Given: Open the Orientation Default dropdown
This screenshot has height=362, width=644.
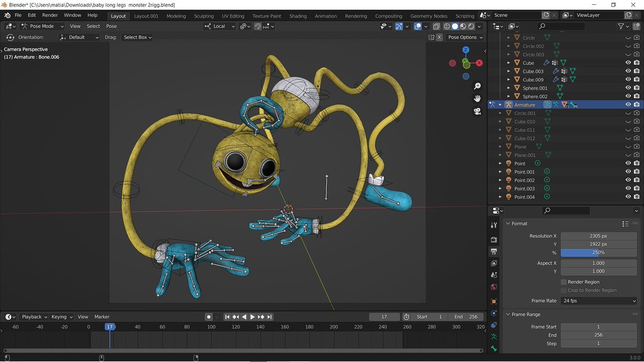Looking at the screenshot, I should [x=79, y=38].
